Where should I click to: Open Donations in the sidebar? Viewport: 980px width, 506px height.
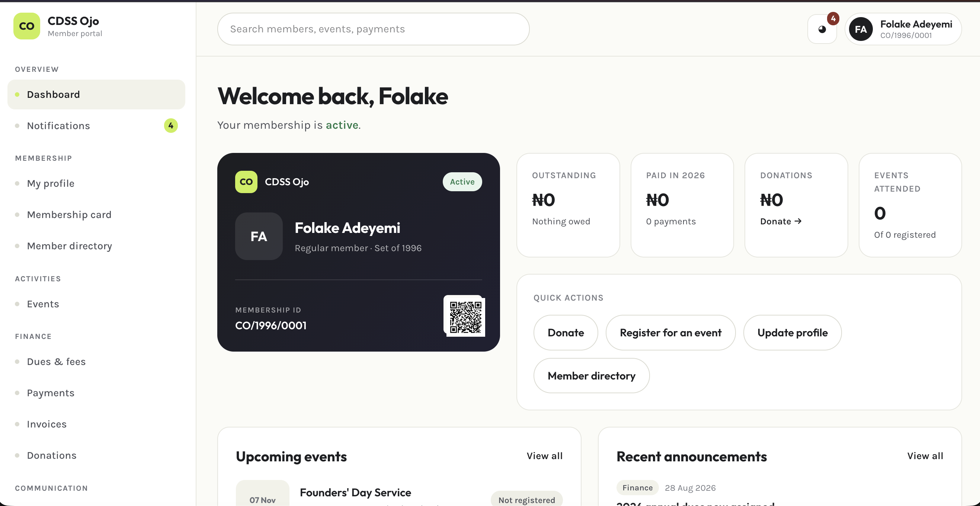click(96, 455)
